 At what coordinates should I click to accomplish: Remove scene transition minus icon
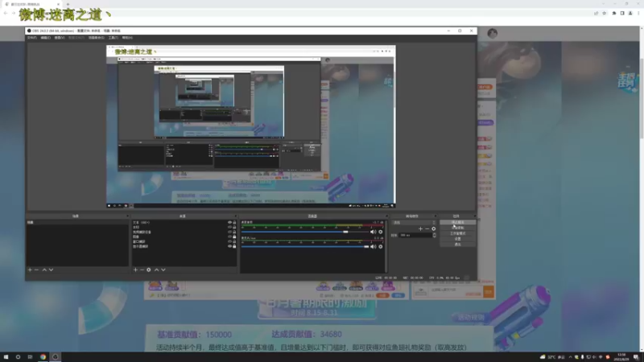point(427,228)
